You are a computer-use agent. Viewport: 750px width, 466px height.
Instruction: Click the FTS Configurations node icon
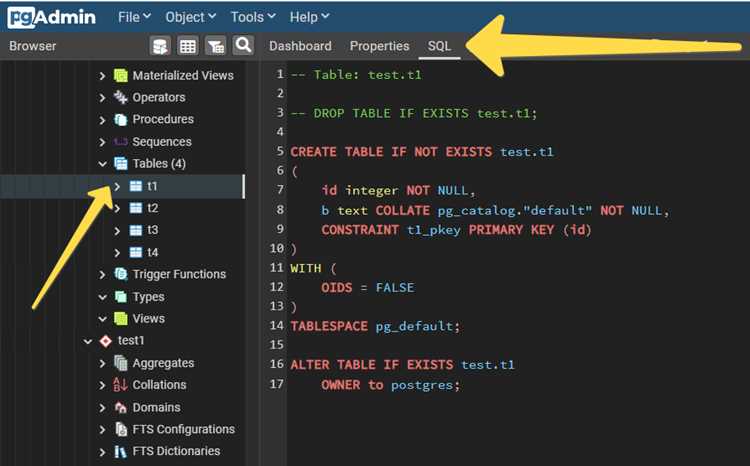coord(121,429)
